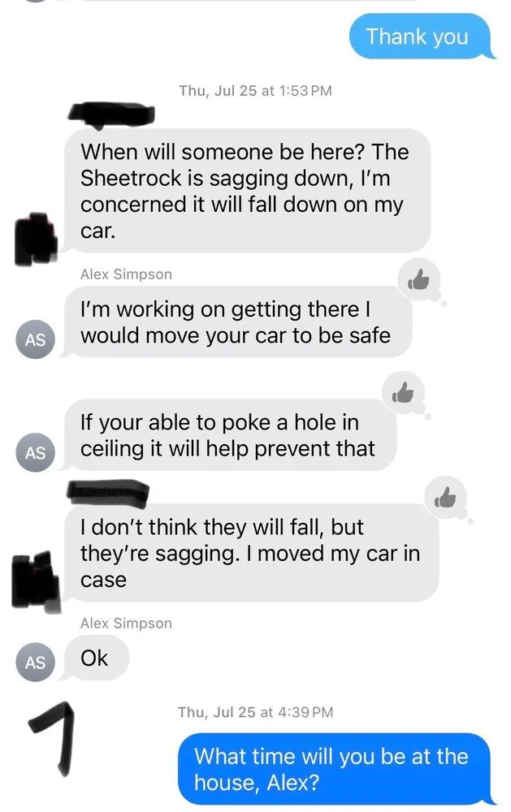Tap the blacked-out avatar beside the Sheetrock message
The width and height of the screenshot is (511, 812).
pos(35,239)
